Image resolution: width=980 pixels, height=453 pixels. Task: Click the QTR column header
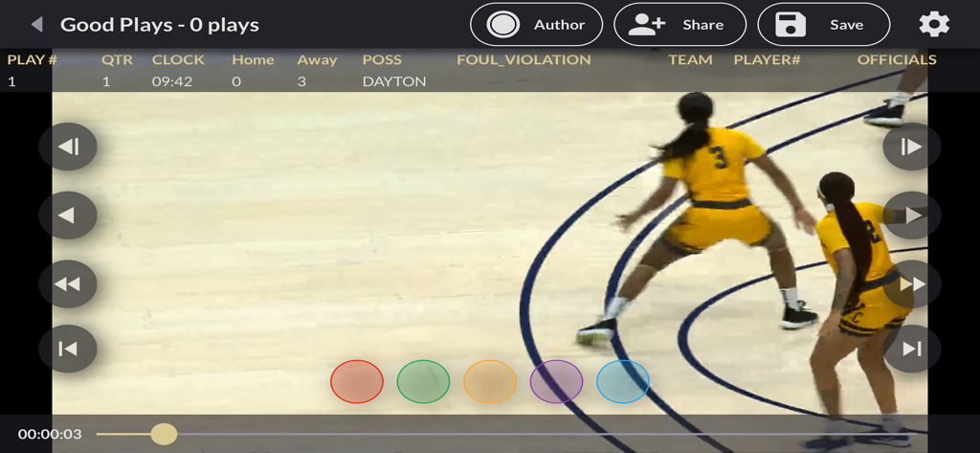118,60
